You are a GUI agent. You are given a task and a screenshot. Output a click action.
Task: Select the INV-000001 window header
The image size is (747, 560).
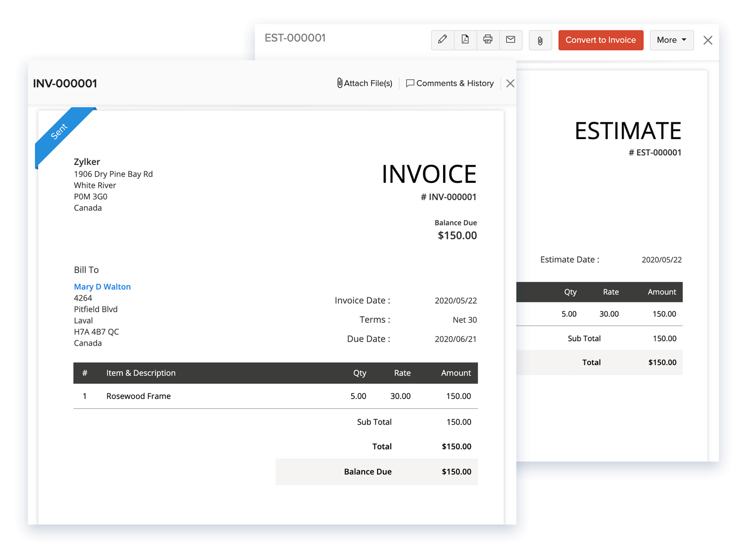pyautogui.click(x=65, y=84)
